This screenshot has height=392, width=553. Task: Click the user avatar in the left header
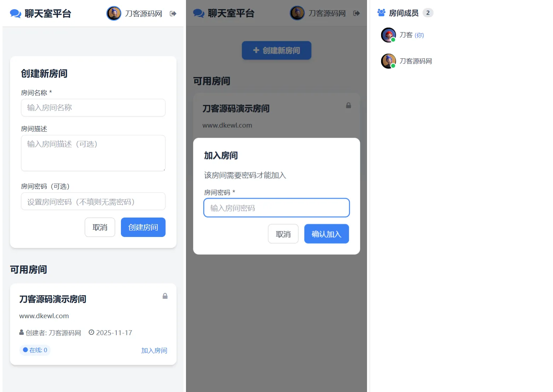[114, 13]
